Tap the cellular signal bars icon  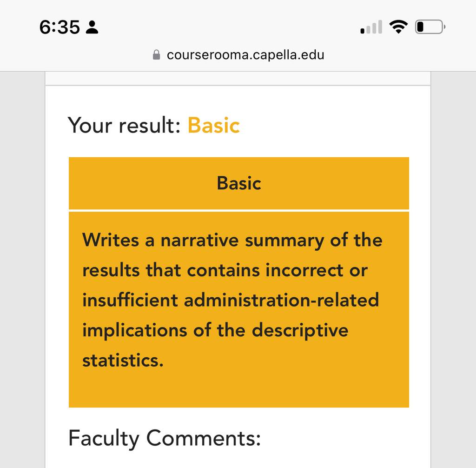point(371,27)
